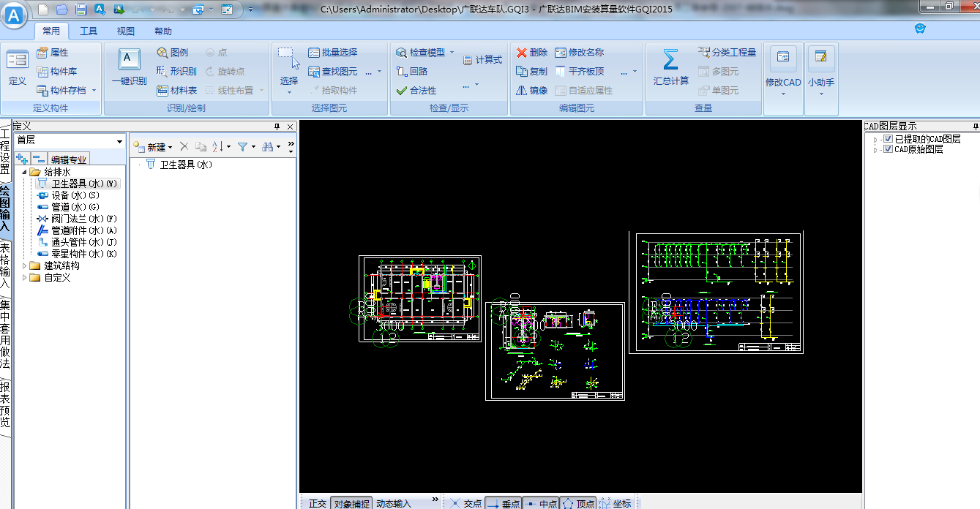Expand the 自定义 tree node
980x509 pixels.
[24, 277]
